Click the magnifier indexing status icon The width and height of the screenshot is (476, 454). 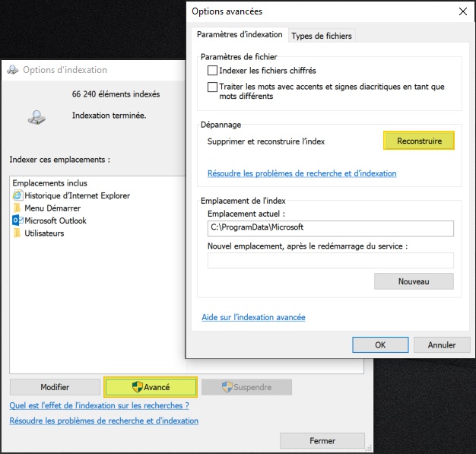(36, 117)
